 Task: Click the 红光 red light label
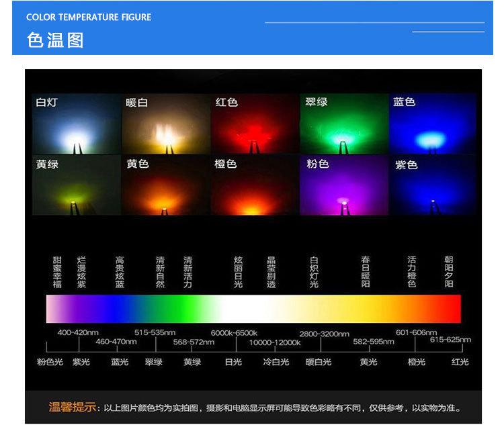tap(460, 362)
